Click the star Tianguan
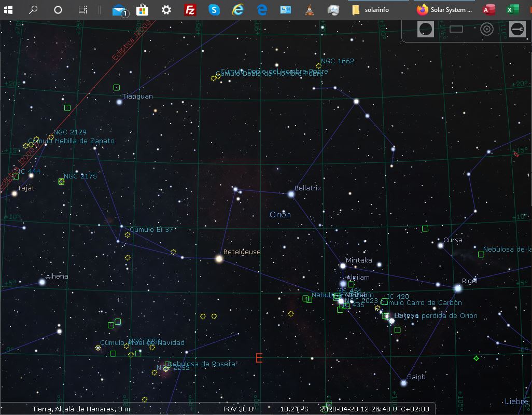This screenshot has height=415, width=532. click(119, 102)
